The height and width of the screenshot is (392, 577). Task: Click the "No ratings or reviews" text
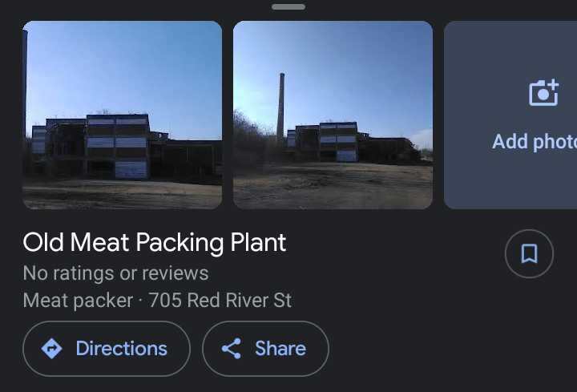(115, 273)
